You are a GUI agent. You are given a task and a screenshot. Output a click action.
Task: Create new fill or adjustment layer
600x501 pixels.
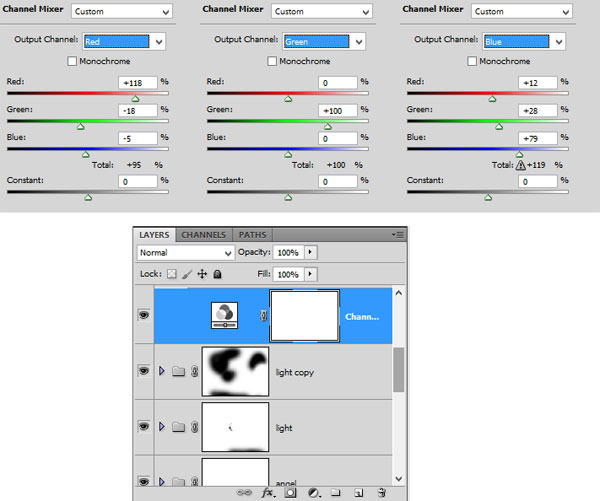[314, 493]
